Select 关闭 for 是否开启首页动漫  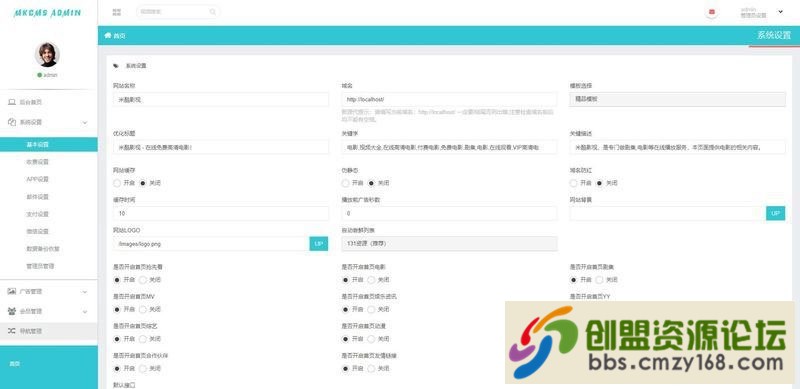coord(371,339)
